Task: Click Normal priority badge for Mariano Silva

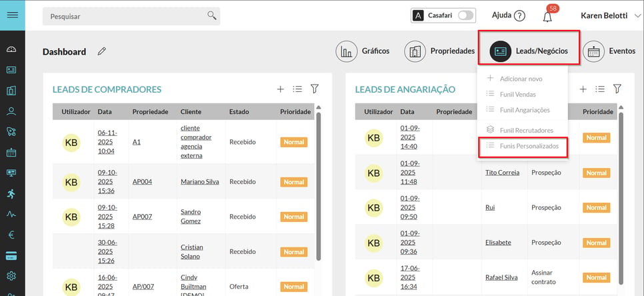Action: click(x=293, y=182)
